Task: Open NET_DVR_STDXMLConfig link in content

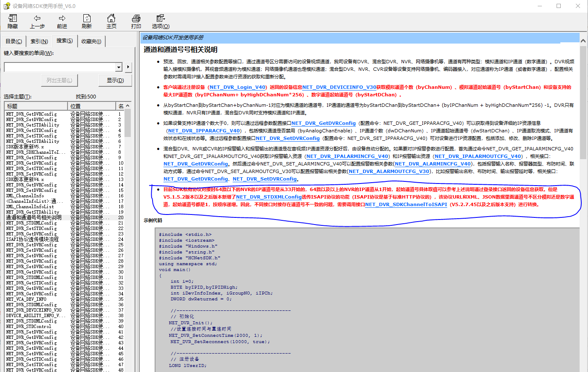Action: (x=269, y=197)
